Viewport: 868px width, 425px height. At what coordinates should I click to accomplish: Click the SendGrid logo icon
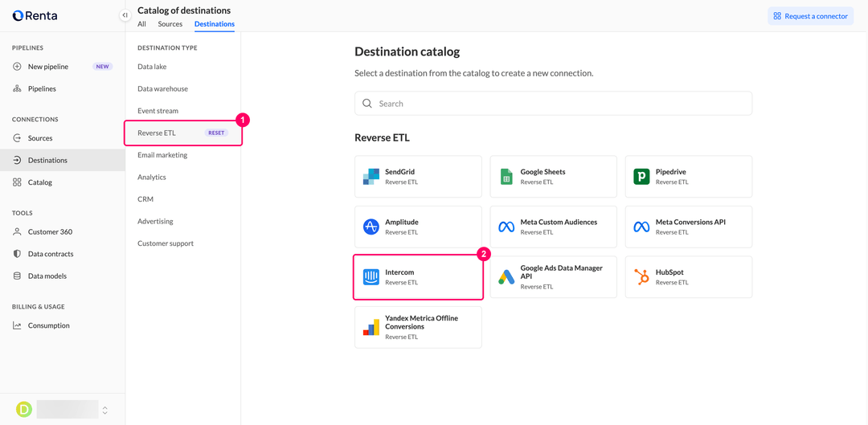371,177
